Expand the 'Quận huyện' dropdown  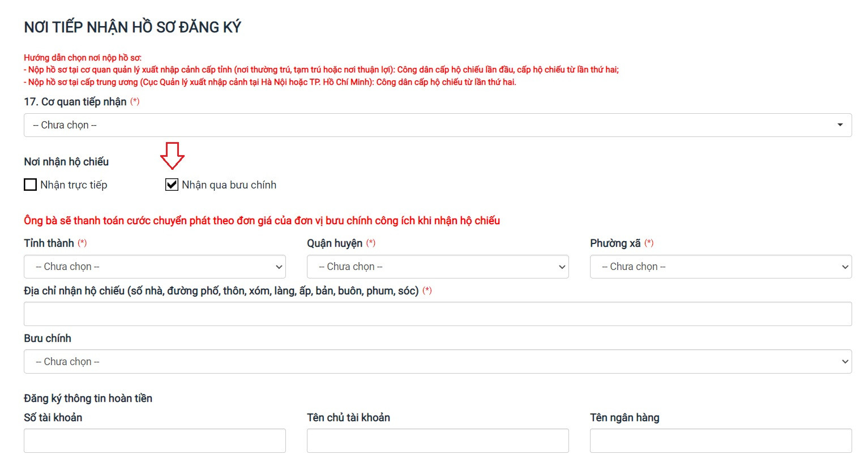(x=437, y=267)
